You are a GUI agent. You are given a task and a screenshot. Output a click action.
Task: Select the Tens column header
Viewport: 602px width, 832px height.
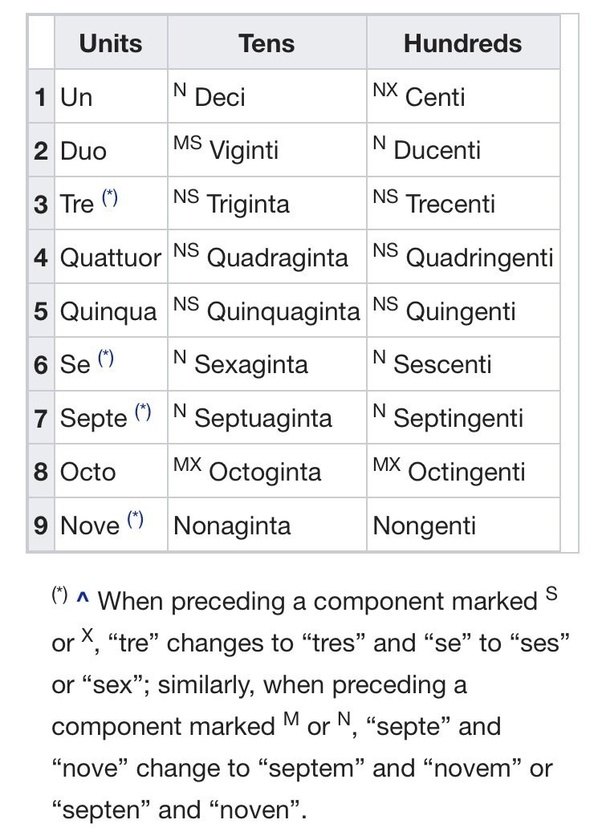pos(267,43)
